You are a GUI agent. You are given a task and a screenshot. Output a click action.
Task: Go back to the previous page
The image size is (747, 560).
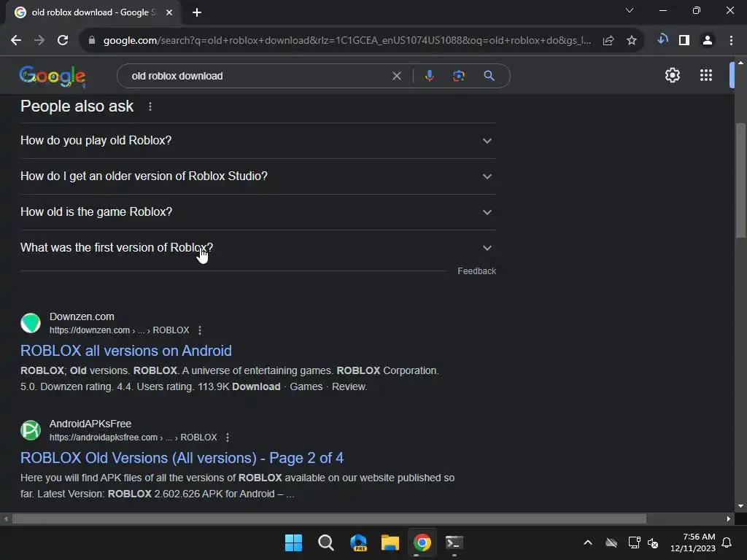16,41
